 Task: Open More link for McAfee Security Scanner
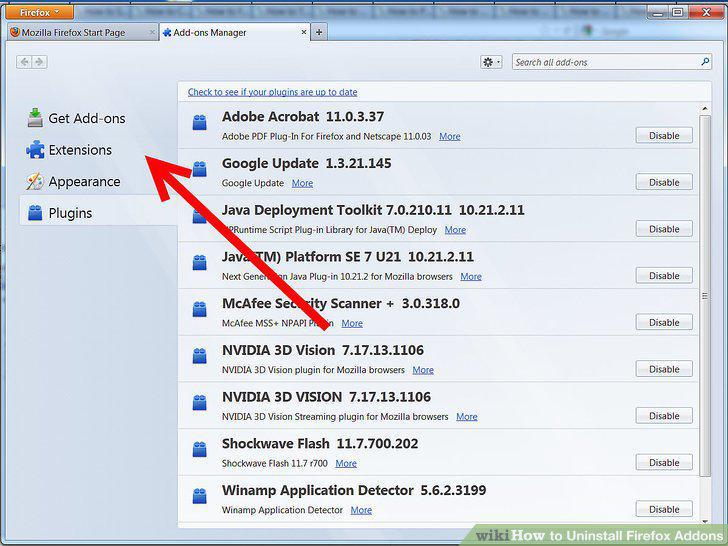(x=352, y=323)
